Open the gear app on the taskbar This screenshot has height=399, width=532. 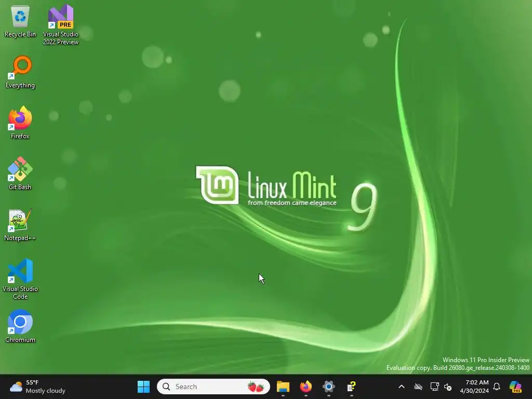click(x=328, y=387)
